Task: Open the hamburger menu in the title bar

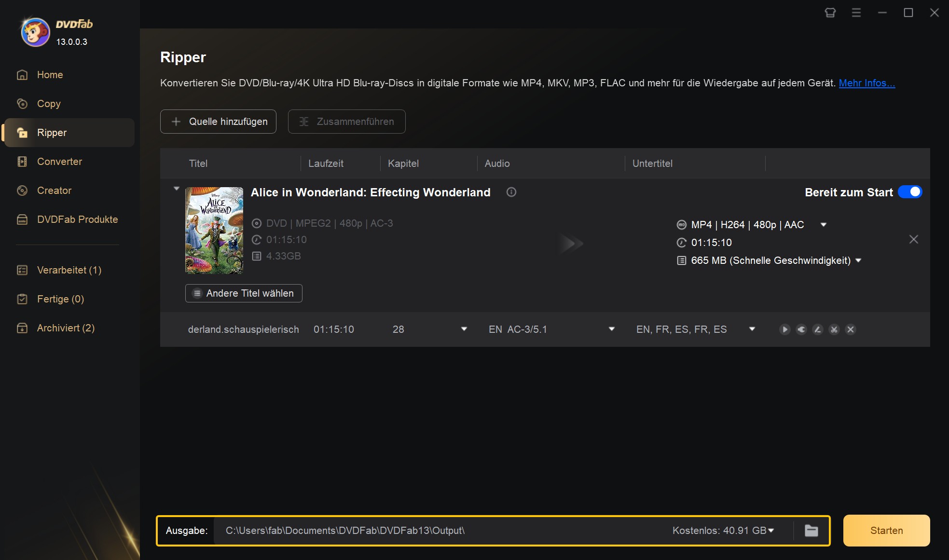Action: [x=856, y=13]
